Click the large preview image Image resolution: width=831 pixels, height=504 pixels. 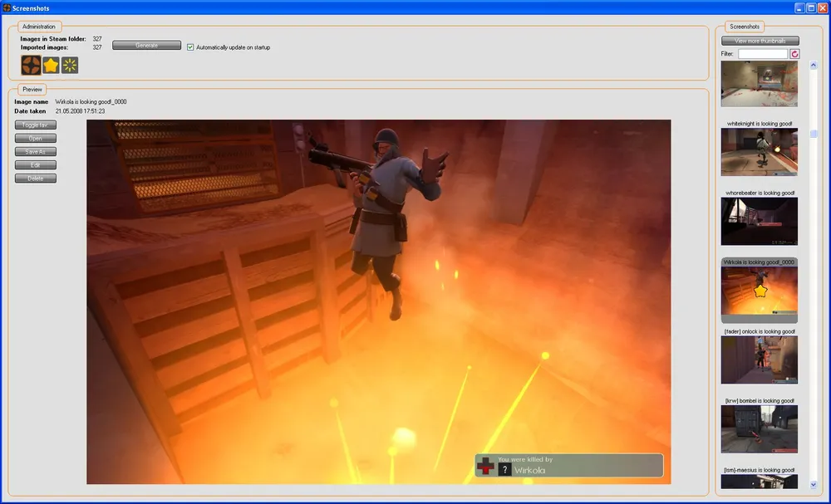(378, 301)
